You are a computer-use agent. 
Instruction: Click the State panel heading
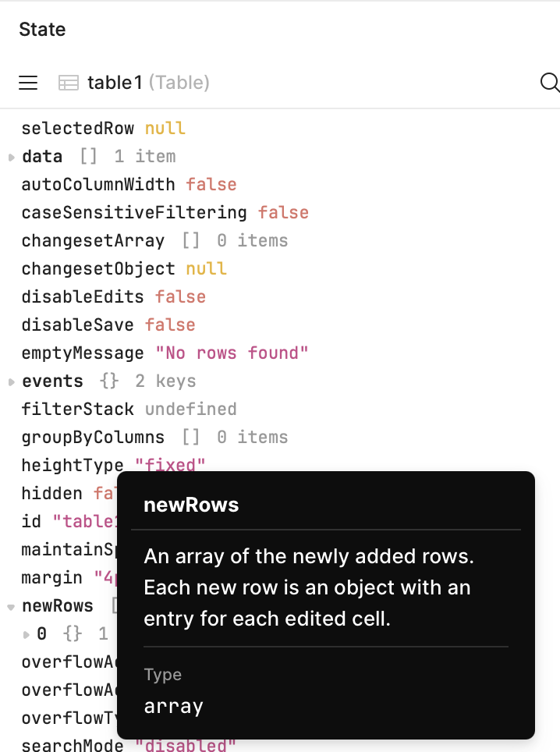point(42,30)
